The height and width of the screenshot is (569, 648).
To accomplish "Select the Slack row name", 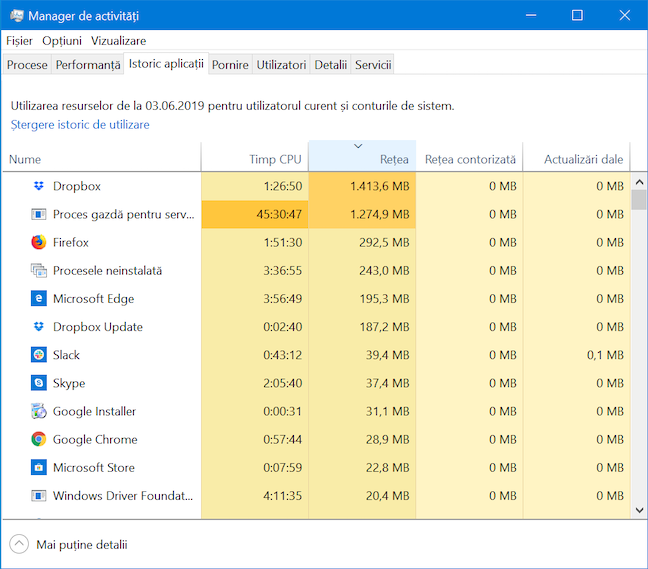I will 66,355.
